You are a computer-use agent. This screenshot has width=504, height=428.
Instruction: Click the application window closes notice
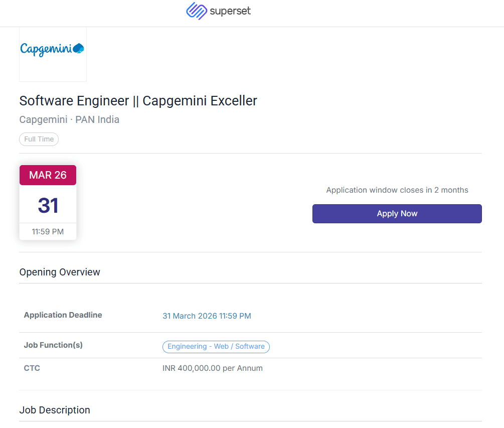[397, 190]
